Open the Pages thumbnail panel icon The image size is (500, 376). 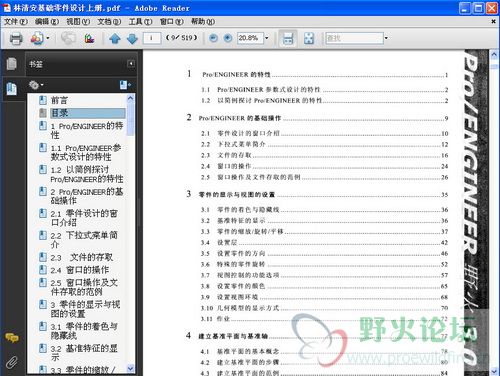tap(11, 64)
